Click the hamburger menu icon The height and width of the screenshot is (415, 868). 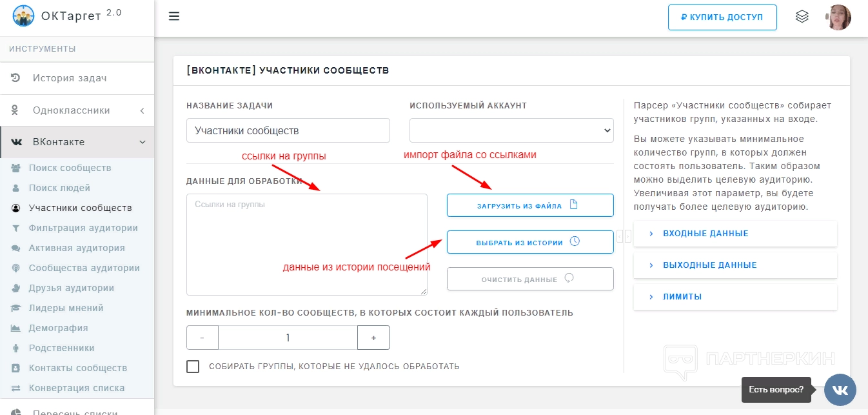pos(173,17)
